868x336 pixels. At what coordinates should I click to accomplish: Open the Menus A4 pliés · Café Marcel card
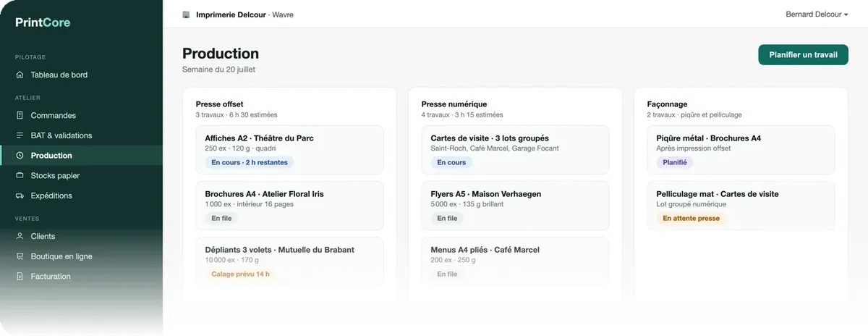[x=515, y=261]
